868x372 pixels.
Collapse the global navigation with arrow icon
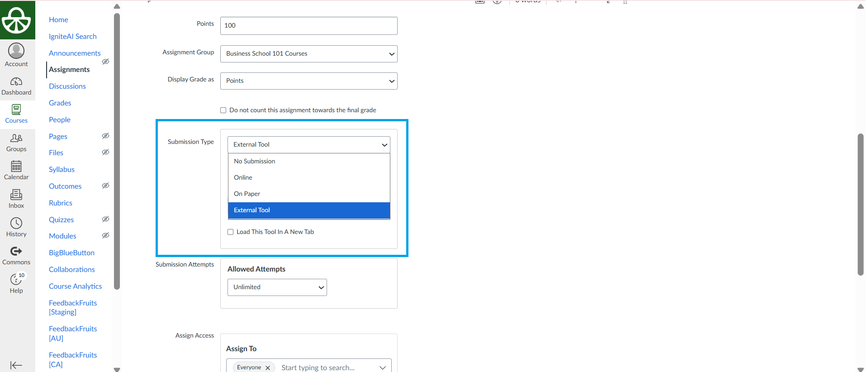coord(16,365)
